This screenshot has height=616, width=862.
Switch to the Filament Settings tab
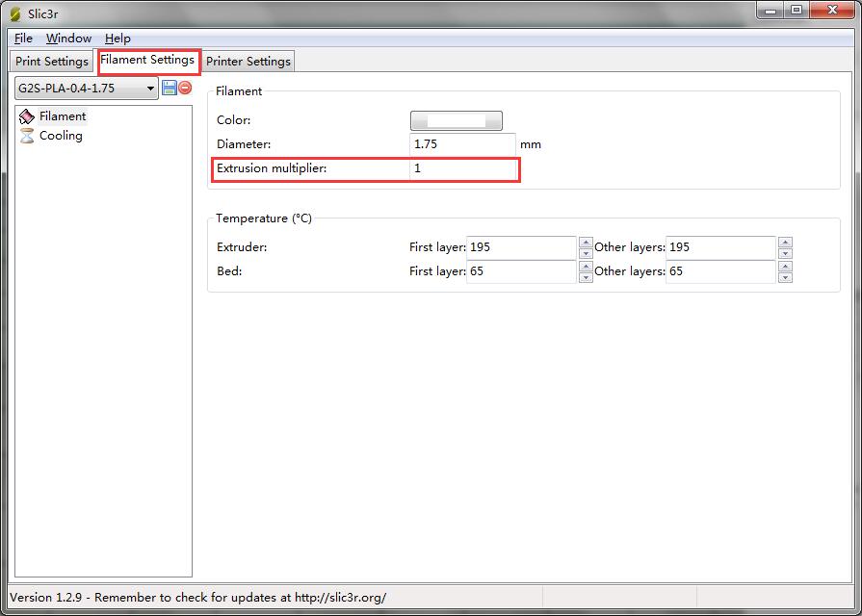pos(147,60)
